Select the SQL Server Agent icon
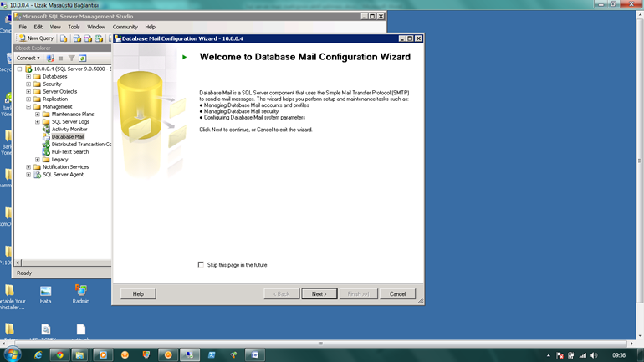 pos(38,175)
